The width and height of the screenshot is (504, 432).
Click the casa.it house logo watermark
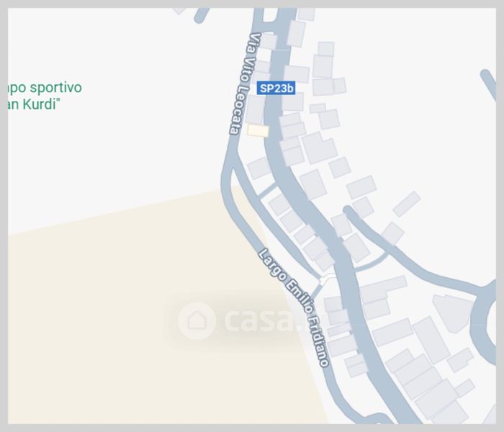click(x=197, y=320)
